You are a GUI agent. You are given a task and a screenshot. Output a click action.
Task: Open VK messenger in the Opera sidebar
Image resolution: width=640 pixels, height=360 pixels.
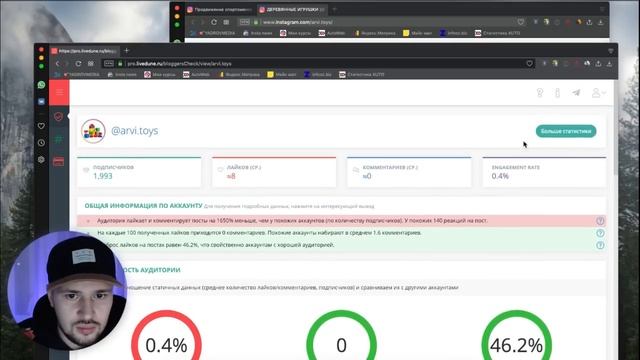41,102
